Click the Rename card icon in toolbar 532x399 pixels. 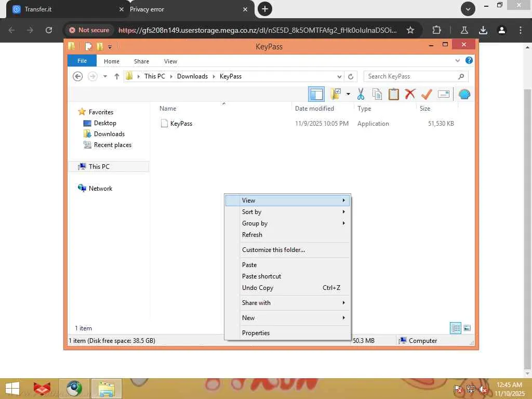(444, 94)
